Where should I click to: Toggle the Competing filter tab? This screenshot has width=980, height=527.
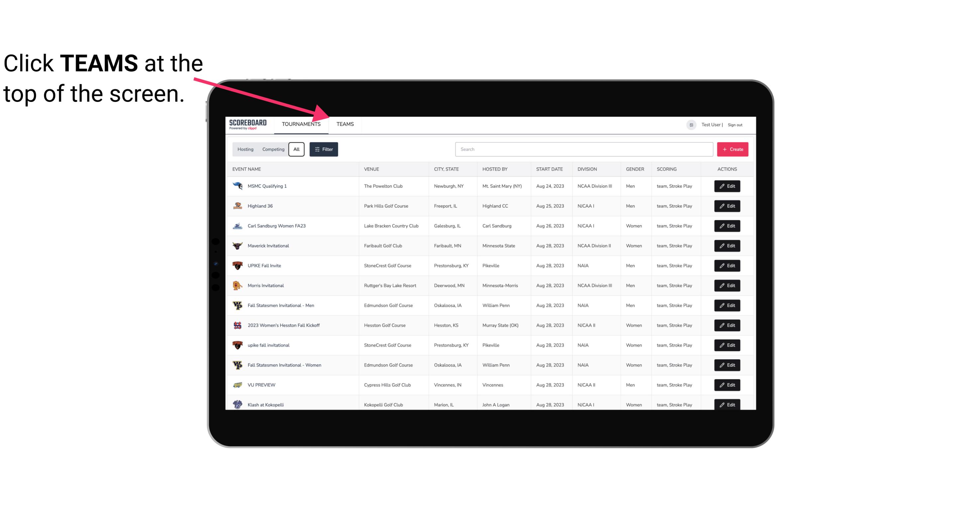[x=272, y=149]
